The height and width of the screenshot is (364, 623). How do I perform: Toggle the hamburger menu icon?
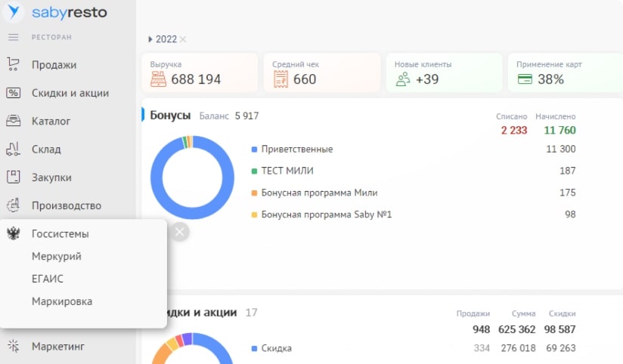[x=13, y=37]
